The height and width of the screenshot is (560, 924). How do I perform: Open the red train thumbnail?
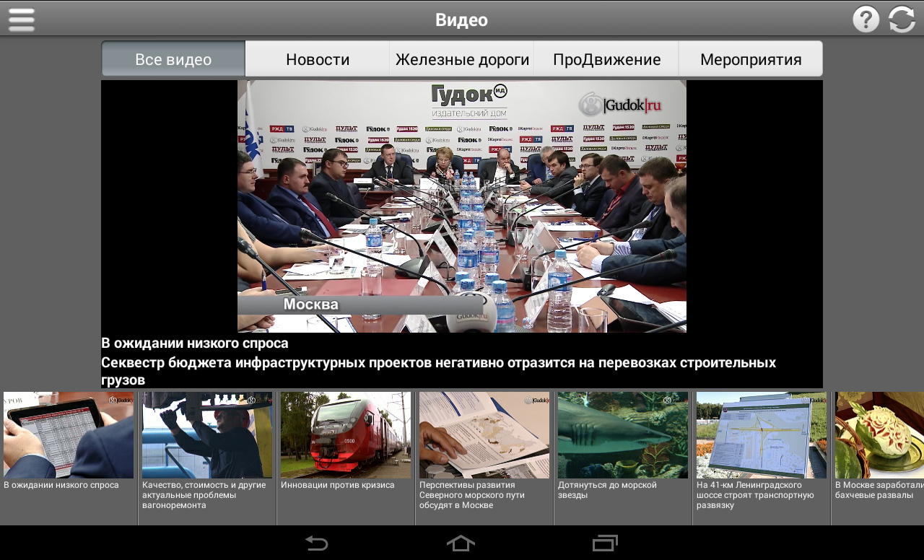pyautogui.click(x=346, y=435)
